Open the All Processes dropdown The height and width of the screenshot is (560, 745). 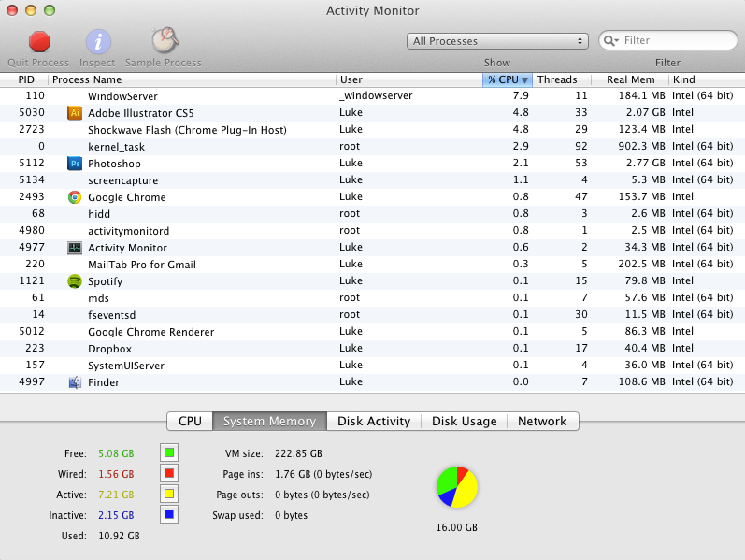coord(497,41)
